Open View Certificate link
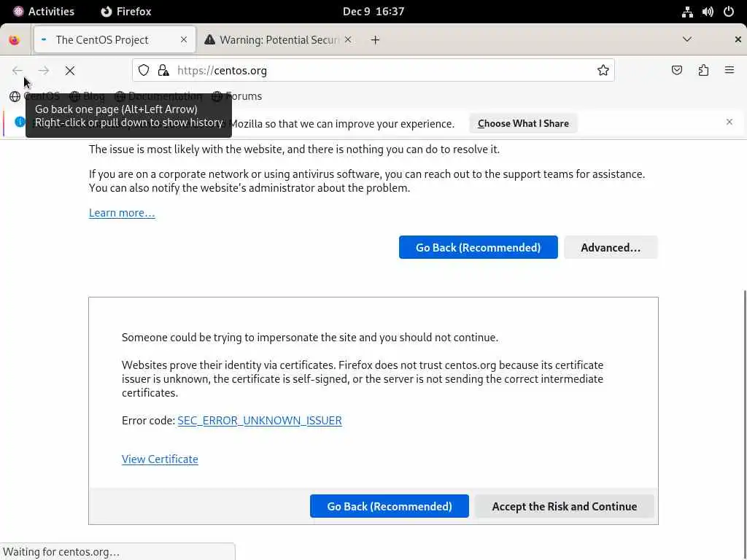 click(160, 459)
